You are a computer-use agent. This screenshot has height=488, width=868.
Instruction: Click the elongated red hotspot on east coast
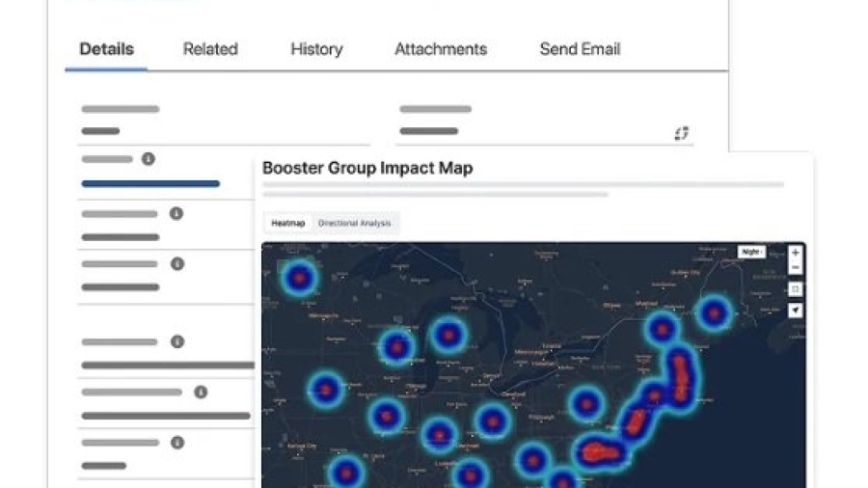coord(681,375)
